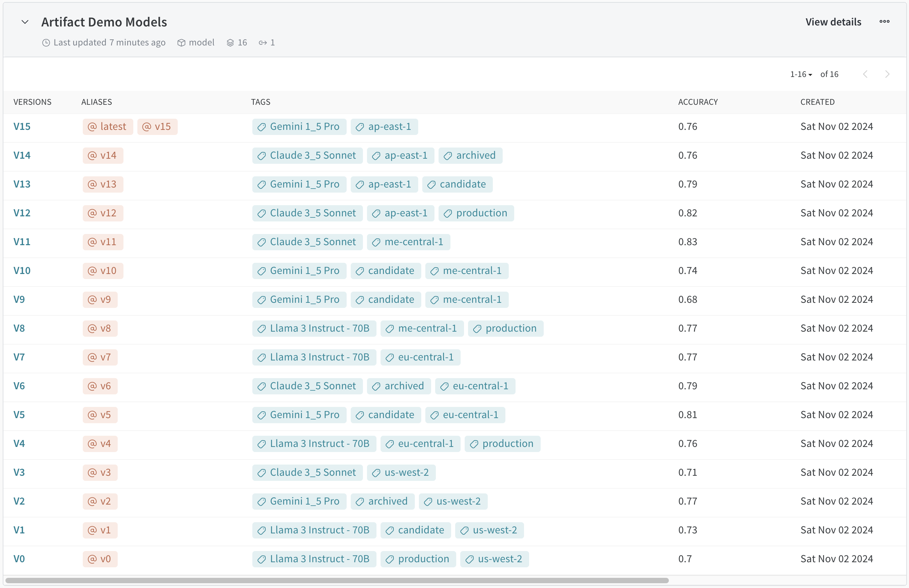The width and height of the screenshot is (909, 588).
Task: Open version V15
Action: (x=22, y=126)
